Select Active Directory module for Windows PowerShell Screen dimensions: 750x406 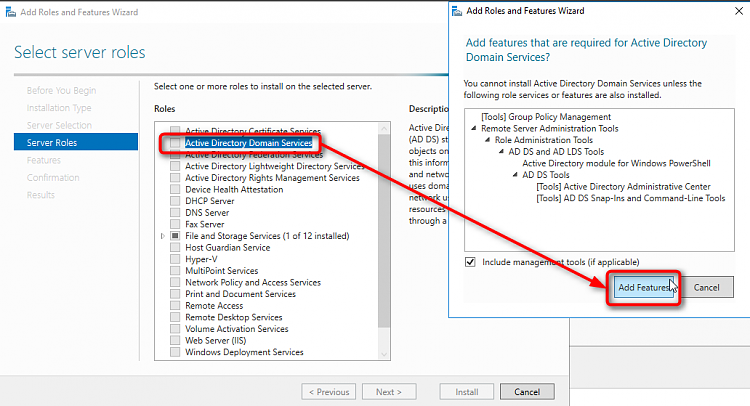(x=616, y=163)
